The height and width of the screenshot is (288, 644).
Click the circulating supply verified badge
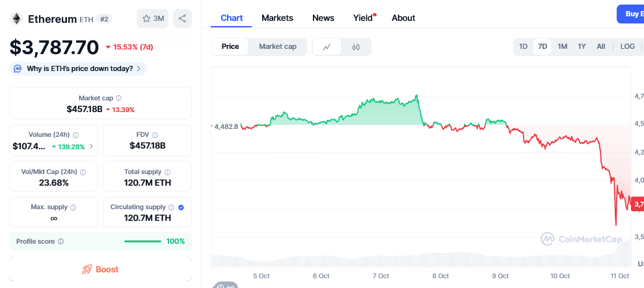point(181,207)
